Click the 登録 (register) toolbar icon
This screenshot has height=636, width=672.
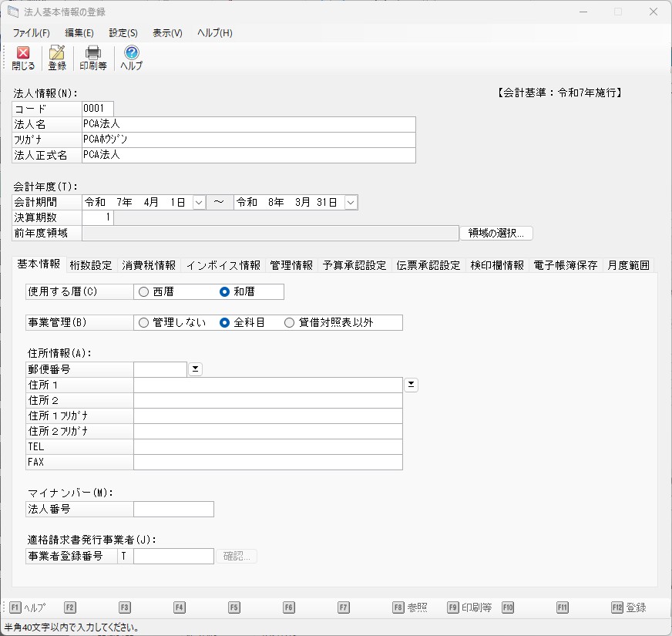[57, 58]
